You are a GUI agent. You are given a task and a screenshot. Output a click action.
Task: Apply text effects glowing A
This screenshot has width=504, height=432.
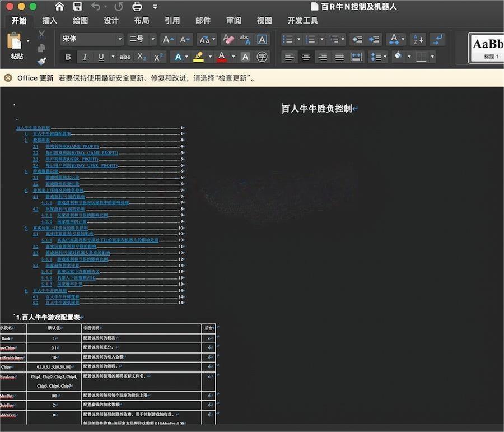tap(178, 57)
